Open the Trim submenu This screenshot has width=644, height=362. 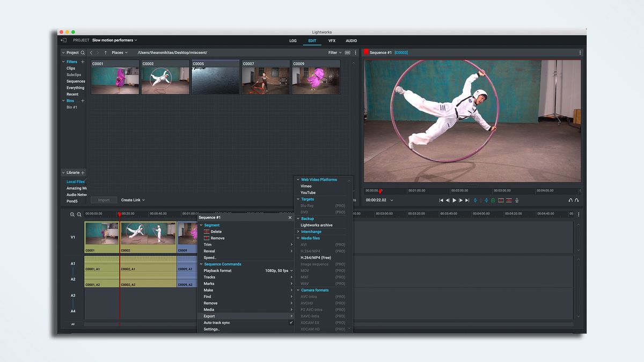[246, 245]
